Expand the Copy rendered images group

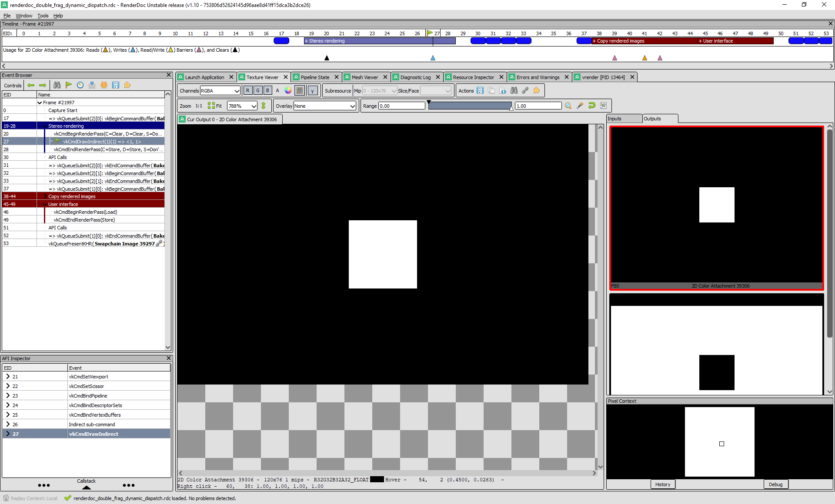45,196
